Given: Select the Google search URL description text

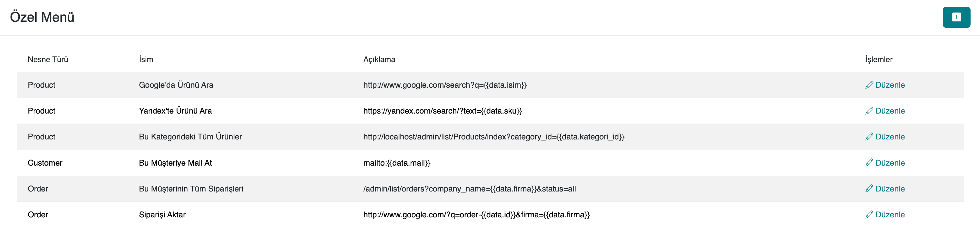Looking at the screenshot, I should [x=444, y=85].
